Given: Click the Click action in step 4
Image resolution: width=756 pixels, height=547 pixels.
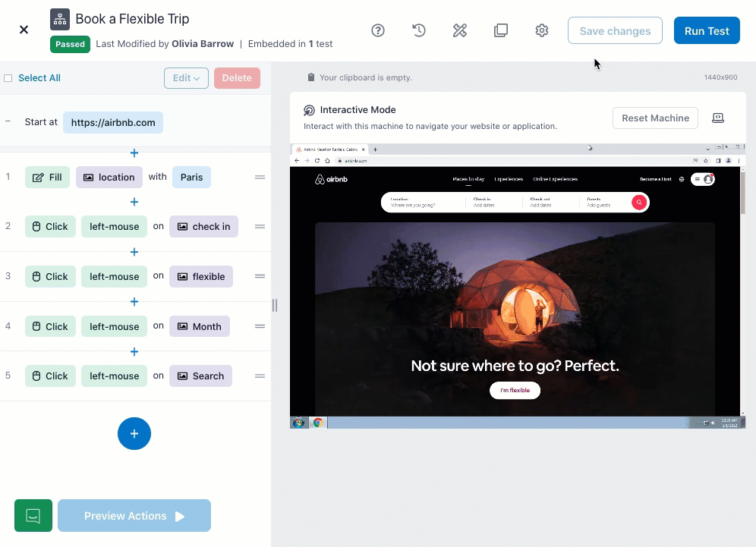Looking at the screenshot, I should 50,326.
